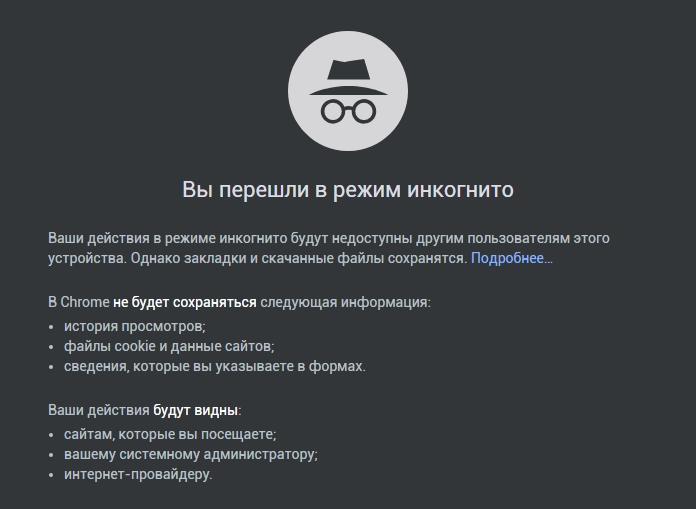The width and height of the screenshot is (696, 509).
Task: Select the list item "файлы cookie и данные сайтов"
Action: (168, 346)
